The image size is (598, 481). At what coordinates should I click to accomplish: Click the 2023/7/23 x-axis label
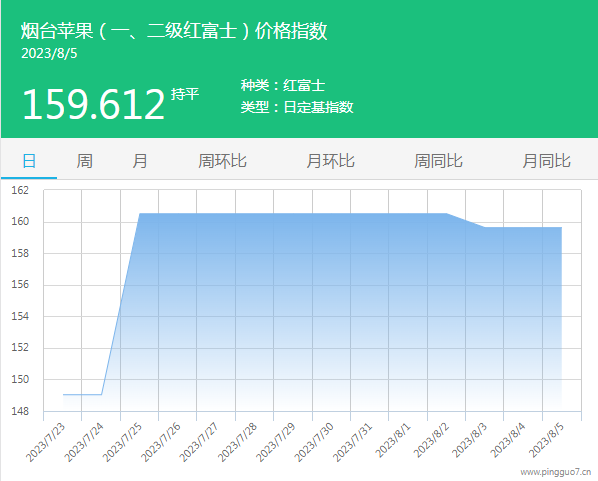pyautogui.click(x=46, y=442)
